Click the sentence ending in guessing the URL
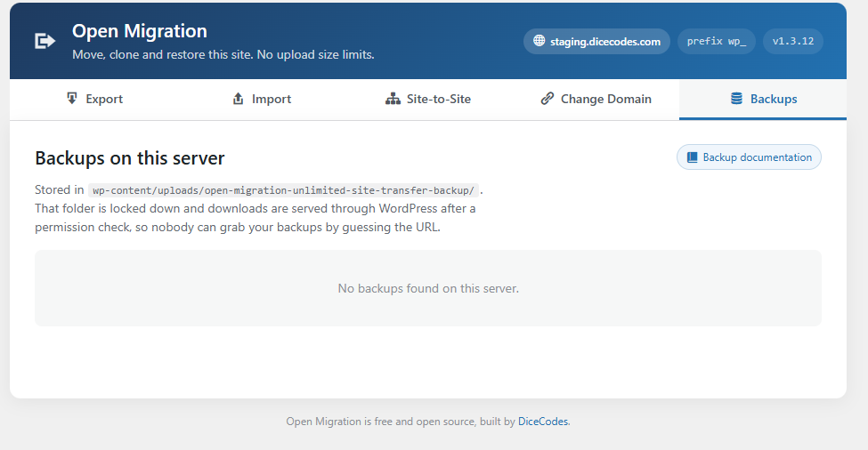 point(256,218)
